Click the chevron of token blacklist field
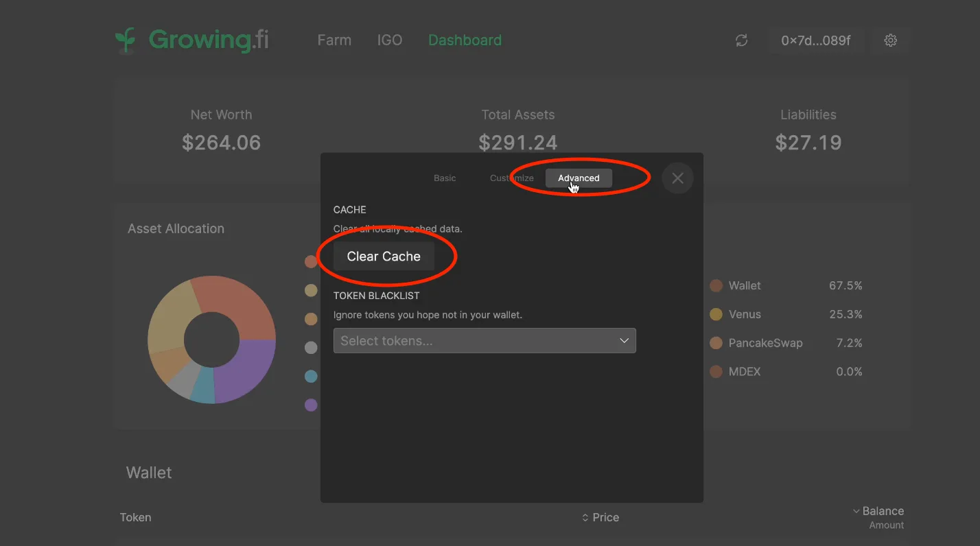980x546 pixels. pos(624,341)
